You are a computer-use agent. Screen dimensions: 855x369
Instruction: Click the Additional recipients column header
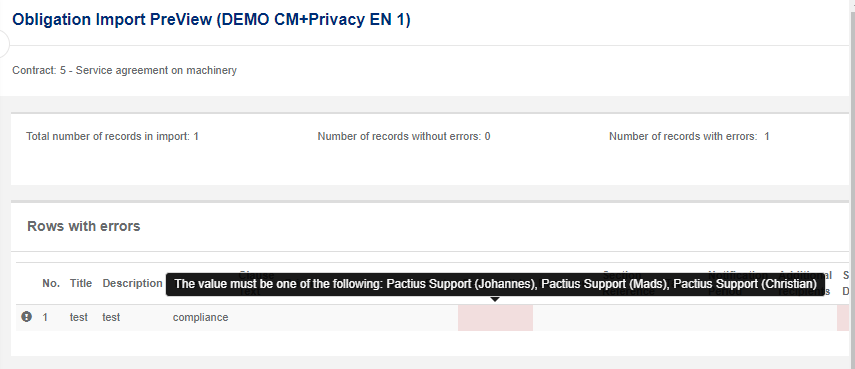pyautogui.click(x=805, y=283)
